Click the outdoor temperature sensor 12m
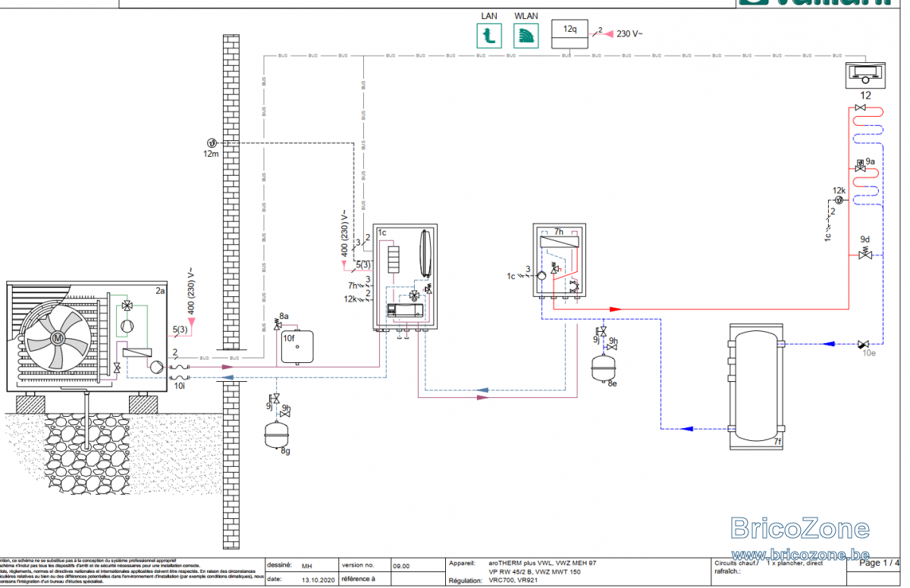Image resolution: width=910 pixels, height=588 pixels. click(212, 142)
